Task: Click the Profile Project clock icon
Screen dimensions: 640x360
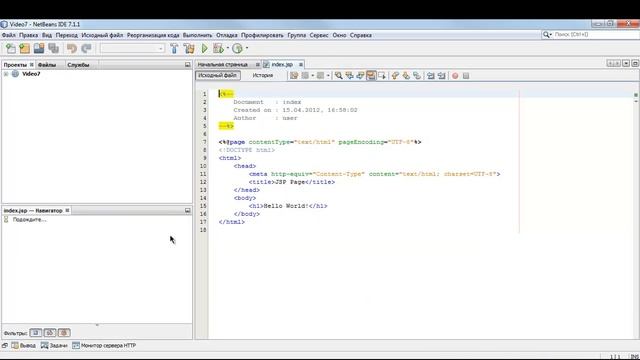Action: coord(237,49)
